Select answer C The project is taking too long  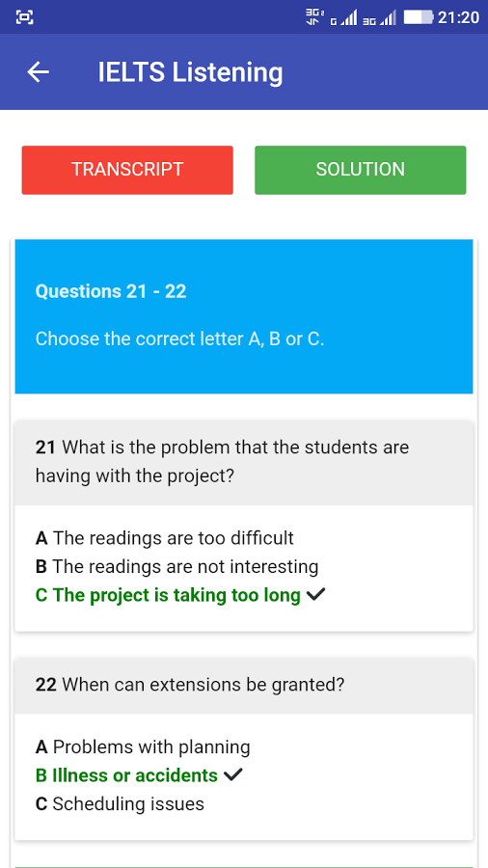pyautogui.click(x=168, y=595)
